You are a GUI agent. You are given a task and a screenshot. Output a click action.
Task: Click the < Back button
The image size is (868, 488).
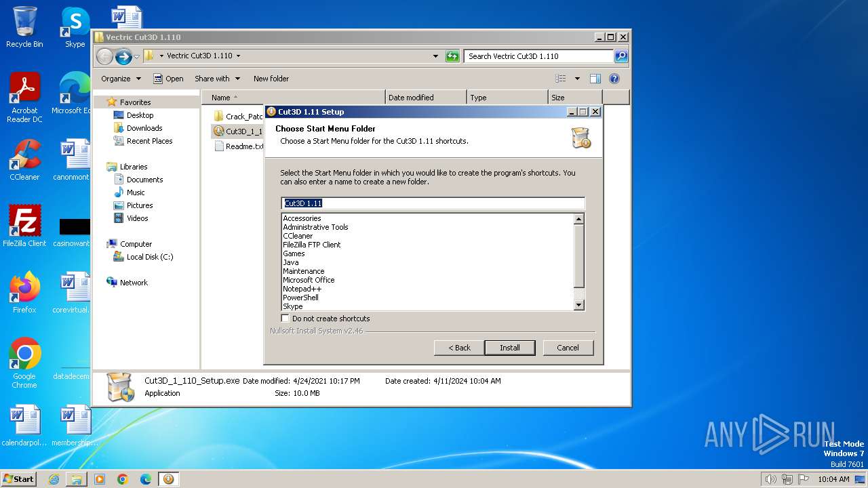point(459,348)
